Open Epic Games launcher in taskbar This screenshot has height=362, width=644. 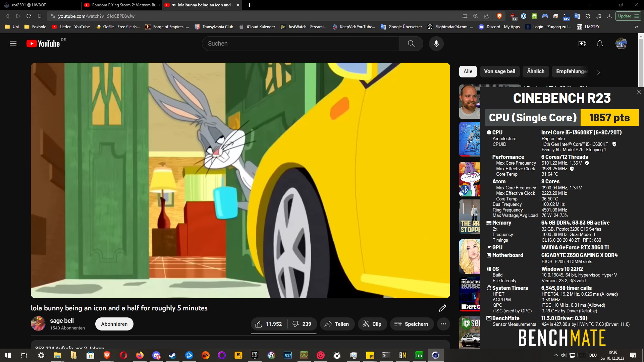255,355
